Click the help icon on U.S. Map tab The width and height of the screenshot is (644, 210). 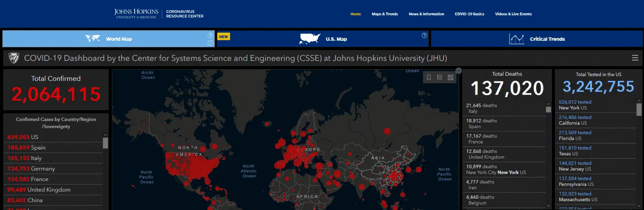[424, 35]
